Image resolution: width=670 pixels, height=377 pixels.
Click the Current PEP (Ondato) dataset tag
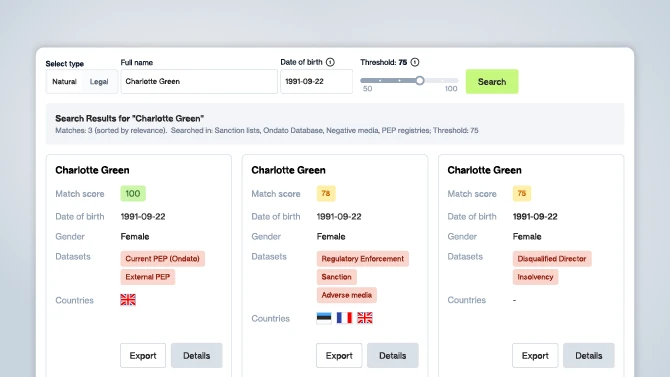(x=162, y=259)
